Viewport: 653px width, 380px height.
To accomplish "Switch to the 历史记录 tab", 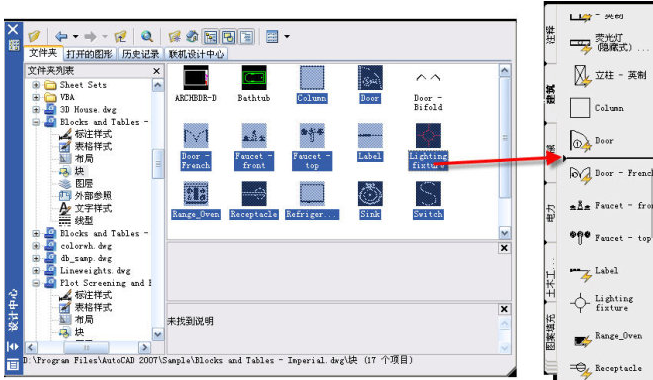I will 141,54.
